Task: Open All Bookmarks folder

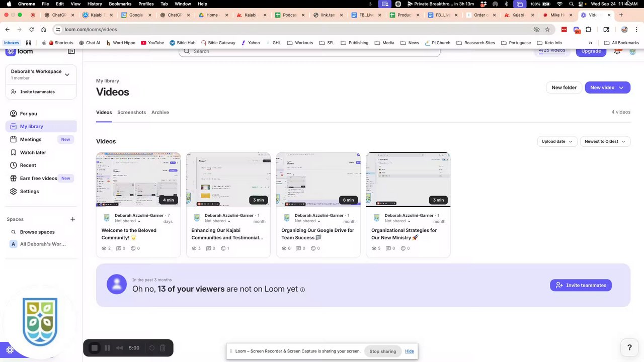Action: (621, 43)
